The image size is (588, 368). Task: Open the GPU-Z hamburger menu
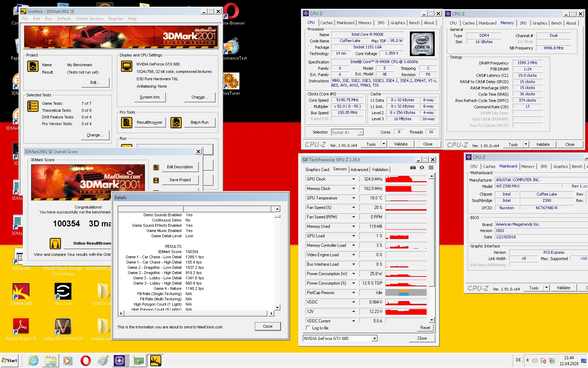click(431, 168)
